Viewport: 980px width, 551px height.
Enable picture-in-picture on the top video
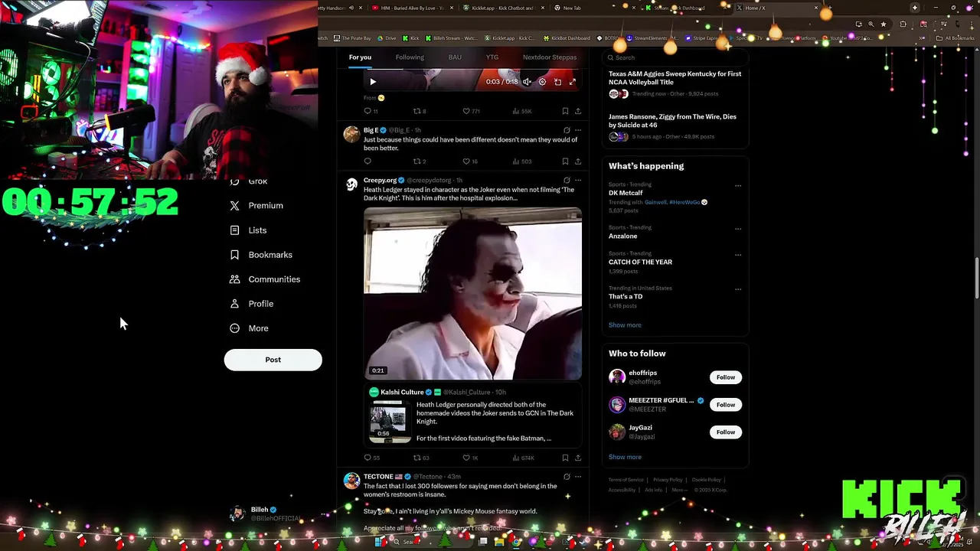pyautogui.click(x=557, y=82)
